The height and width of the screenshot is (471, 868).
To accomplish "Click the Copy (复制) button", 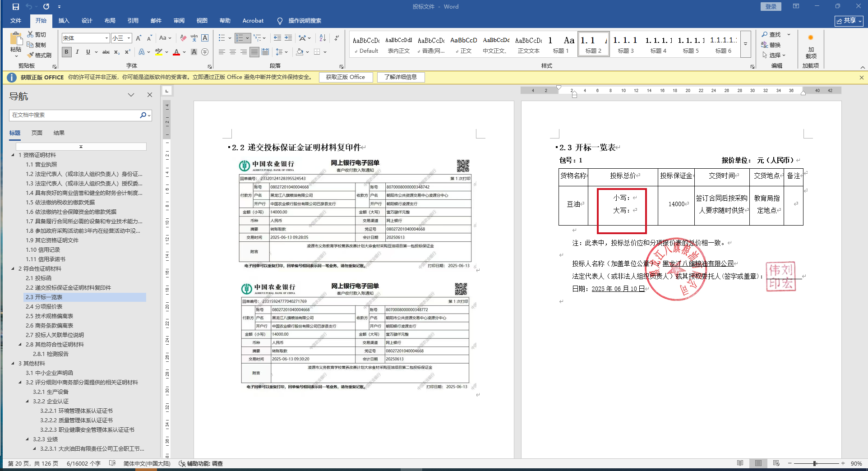I will click(x=37, y=45).
